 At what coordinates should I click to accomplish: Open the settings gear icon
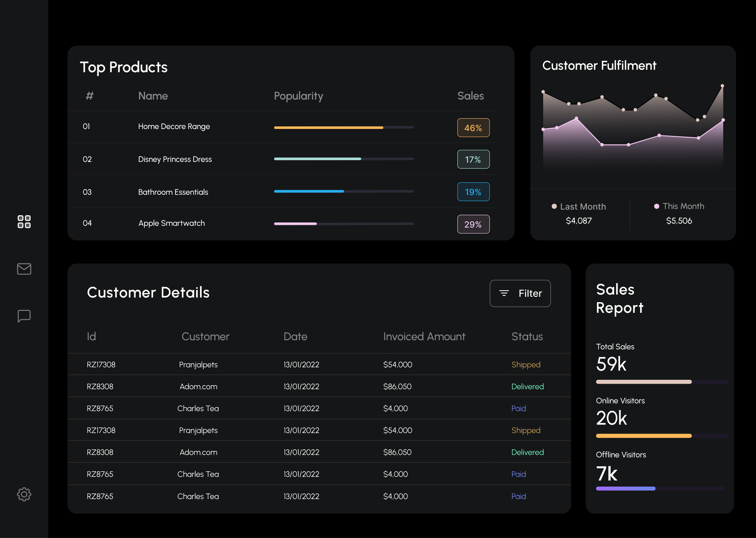tap(23, 494)
